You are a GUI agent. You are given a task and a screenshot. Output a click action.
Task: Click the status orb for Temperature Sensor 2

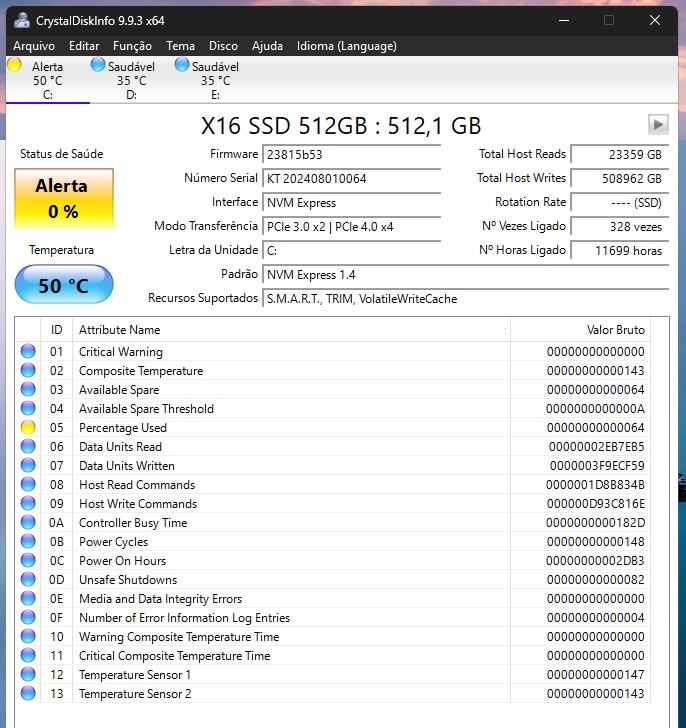coord(28,693)
